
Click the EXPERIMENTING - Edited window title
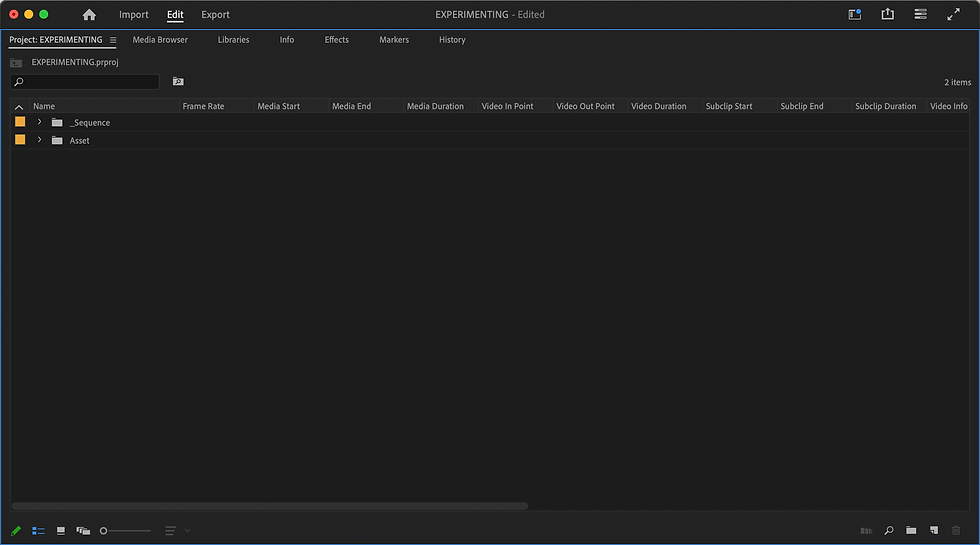point(489,14)
